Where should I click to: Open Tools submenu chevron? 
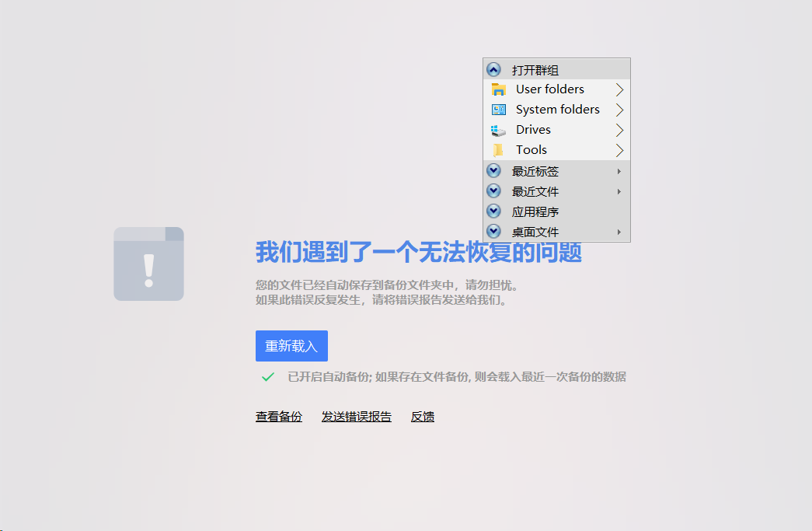coord(619,150)
